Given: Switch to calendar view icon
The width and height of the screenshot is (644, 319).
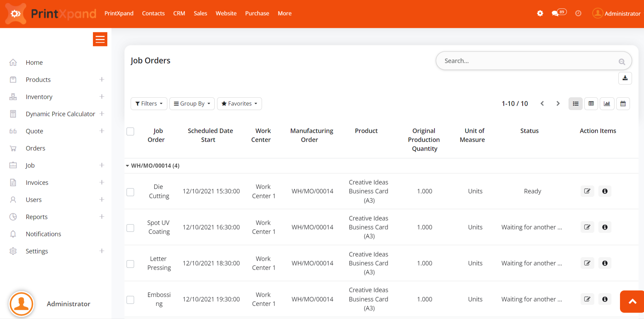Looking at the screenshot, I should tap(623, 104).
